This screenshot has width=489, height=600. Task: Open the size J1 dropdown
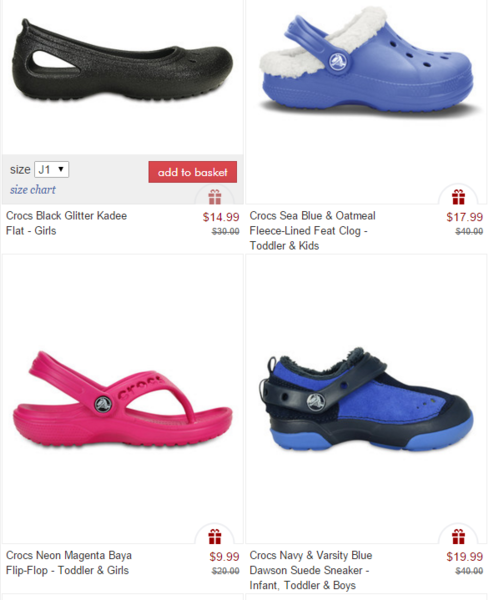pos(52,170)
